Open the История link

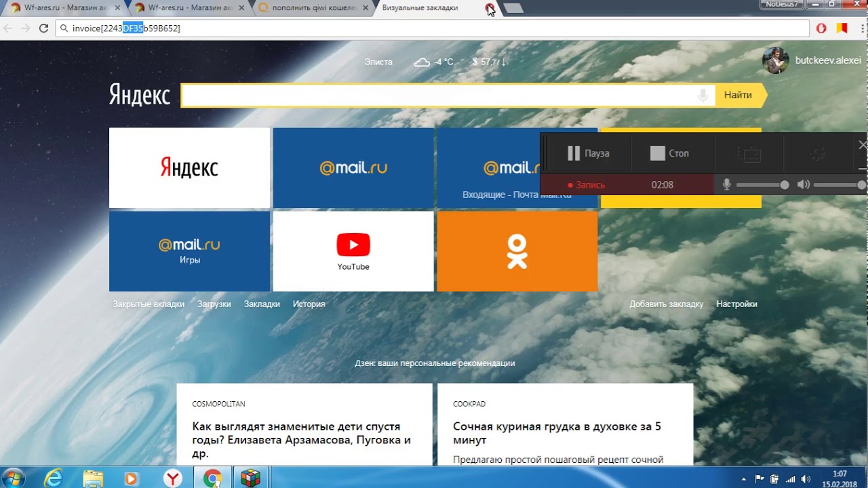point(309,304)
